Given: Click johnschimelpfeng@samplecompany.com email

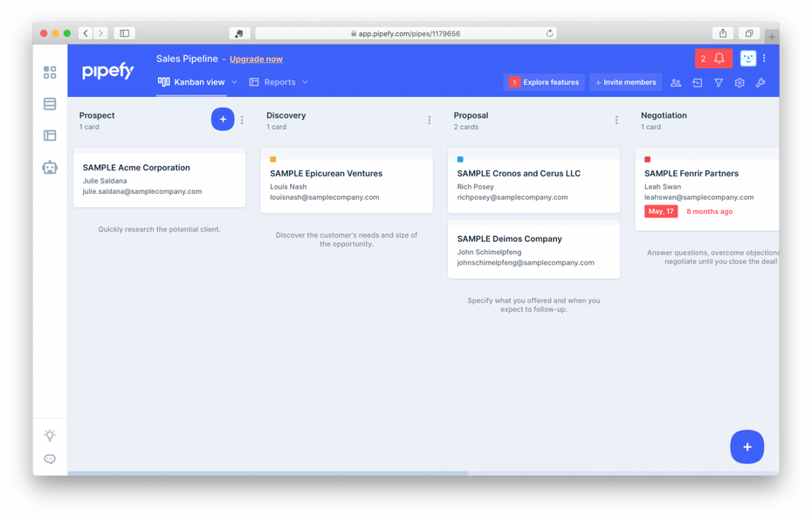Looking at the screenshot, I should click(526, 263).
